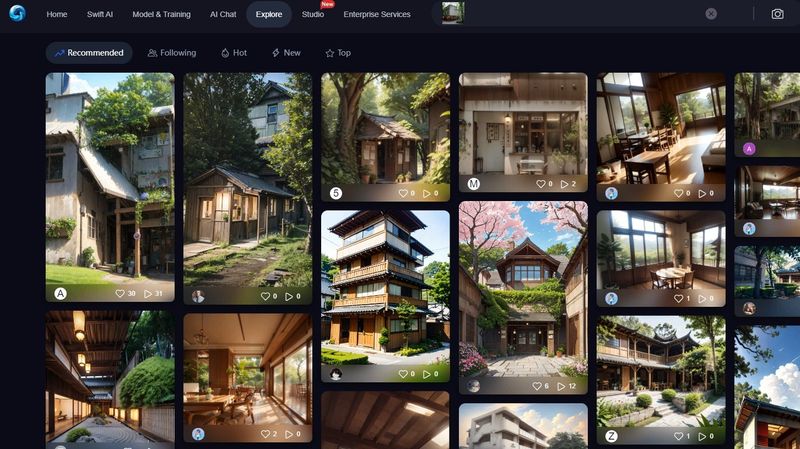This screenshot has height=449, width=800.
Task: Select the Hot filter tab
Action: point(234,53)
